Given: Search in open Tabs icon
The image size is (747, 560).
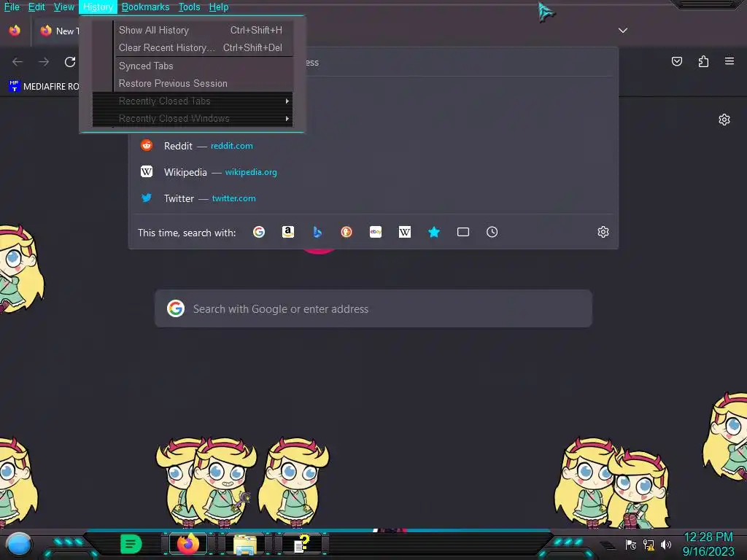Looking at the screenshot, I should click(463, 232).
